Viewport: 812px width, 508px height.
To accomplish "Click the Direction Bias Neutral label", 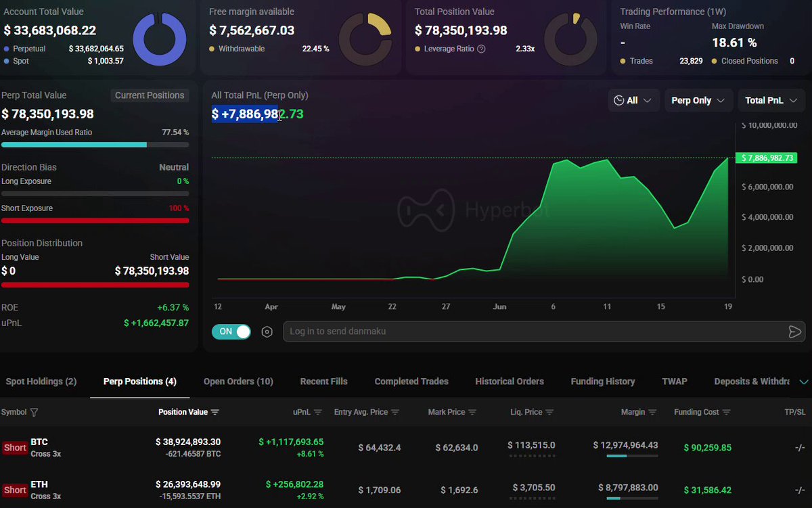I will (x=174, y=167).
